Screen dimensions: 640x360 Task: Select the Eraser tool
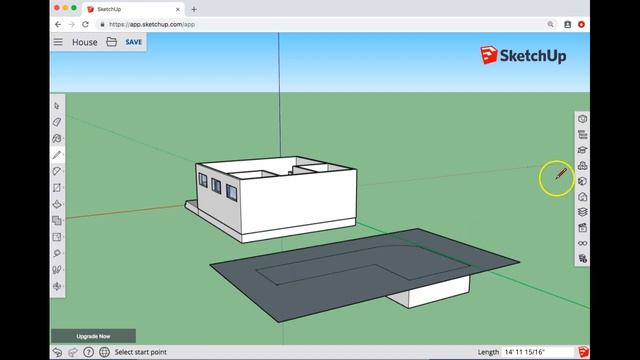57,122
